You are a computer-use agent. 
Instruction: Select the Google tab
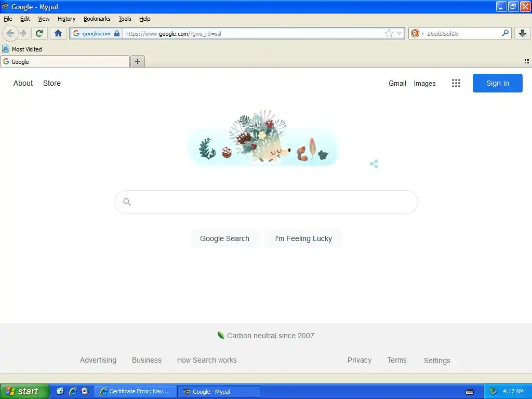tap(65, 61)
